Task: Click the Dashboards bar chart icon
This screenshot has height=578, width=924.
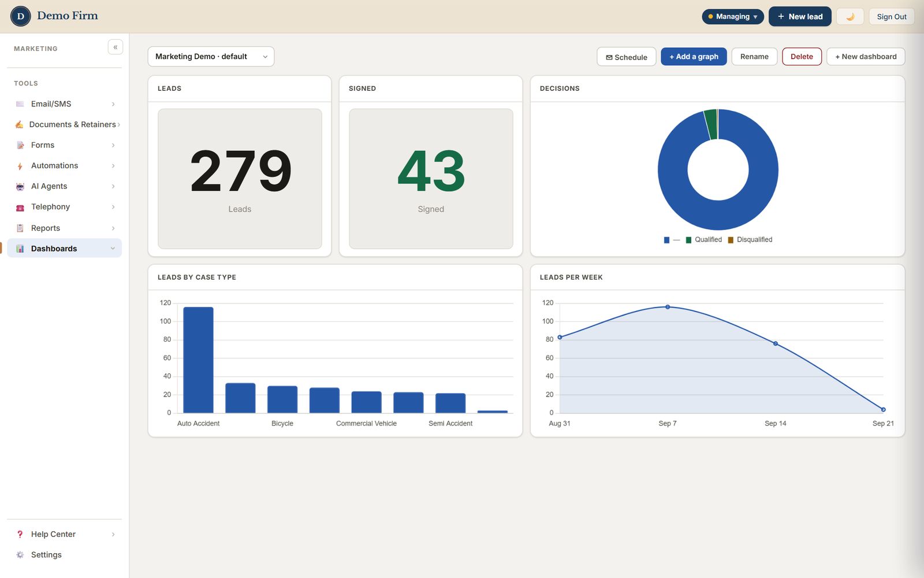Action: tap(20, 249)
